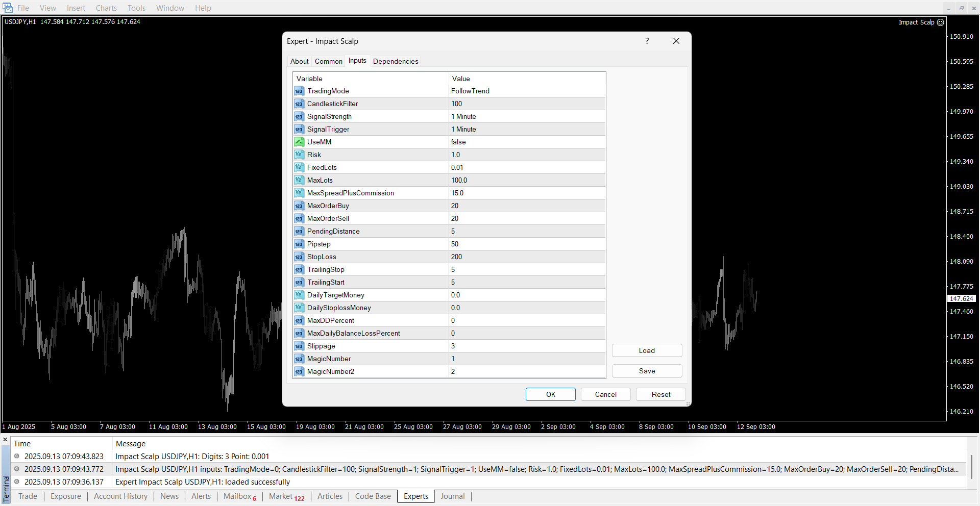The height and width of the screenshot is (506, 980).
Task: Click the UseMM boolean variable icon
Action: (x=299, y=142)
